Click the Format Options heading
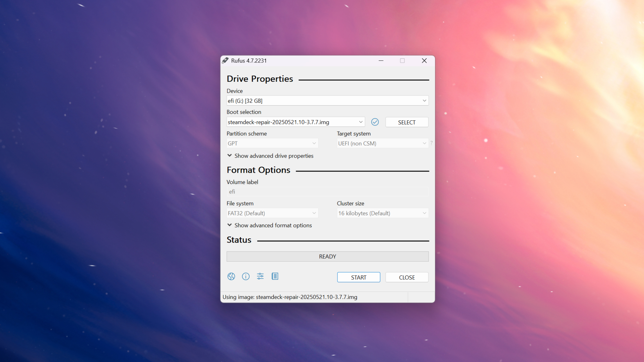644x362 pixels. pyautogui.click(x=258, y=170)
